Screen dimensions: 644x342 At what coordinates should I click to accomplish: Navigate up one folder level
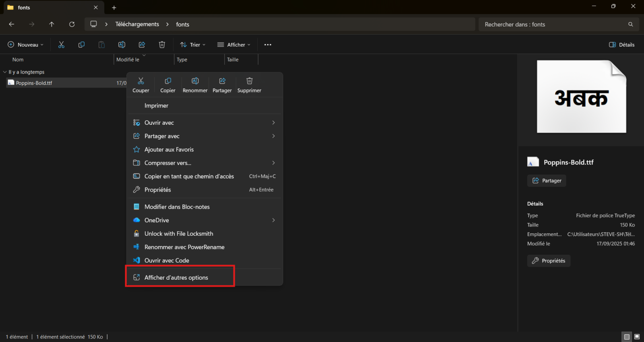click(52, 24)
